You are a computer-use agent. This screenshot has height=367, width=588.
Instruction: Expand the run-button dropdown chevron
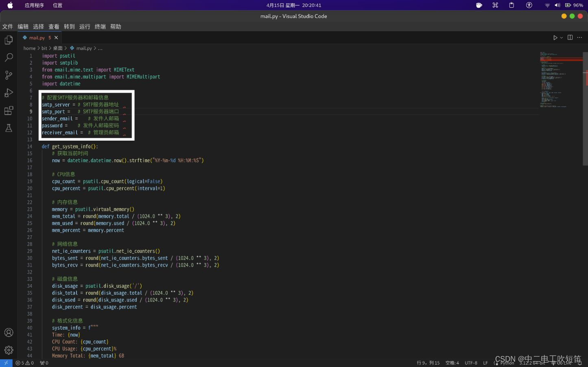562,37
